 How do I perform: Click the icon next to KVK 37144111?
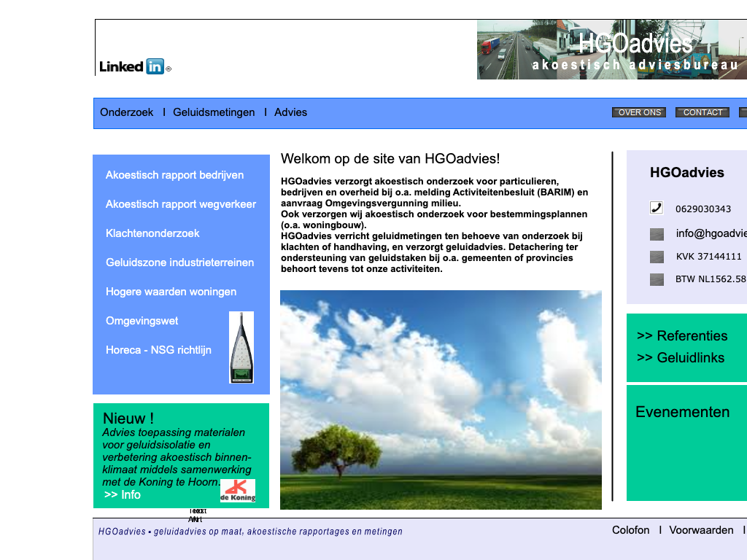(657, 257)
